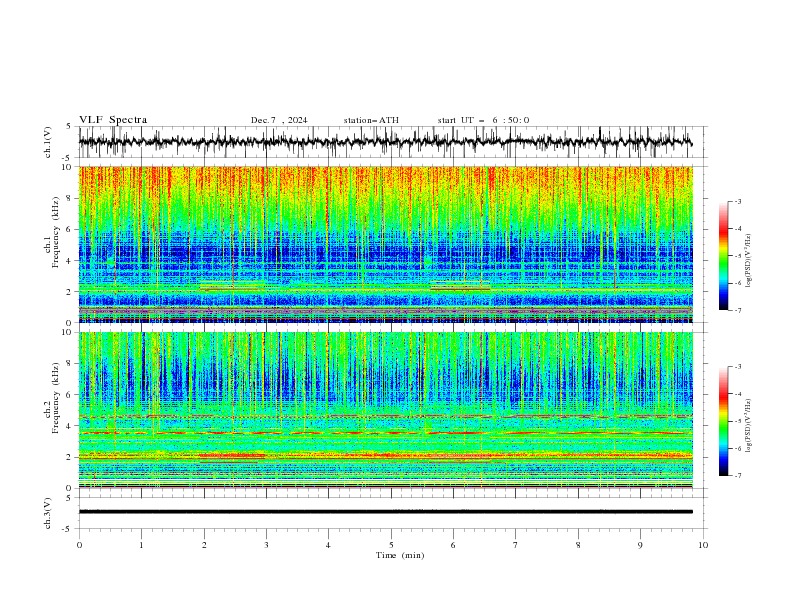Click the "VLF Spectra" title text
Viewport: 792px width, 612px height.
click(x=113, y=120)
